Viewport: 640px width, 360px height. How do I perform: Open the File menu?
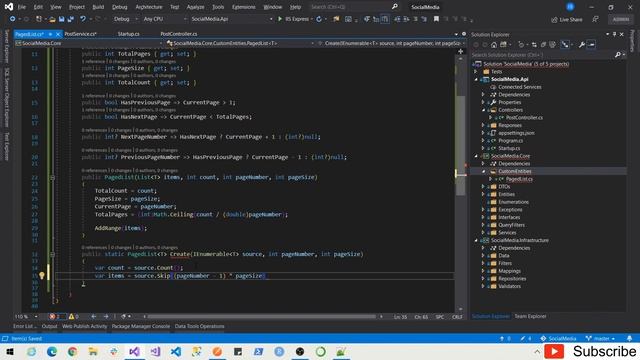point(22,7)
